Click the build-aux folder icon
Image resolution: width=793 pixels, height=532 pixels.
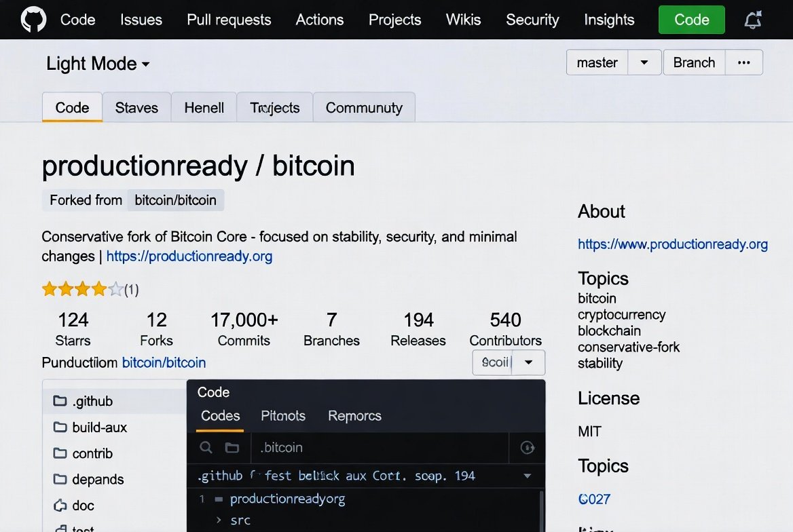[x=60, y=427]
